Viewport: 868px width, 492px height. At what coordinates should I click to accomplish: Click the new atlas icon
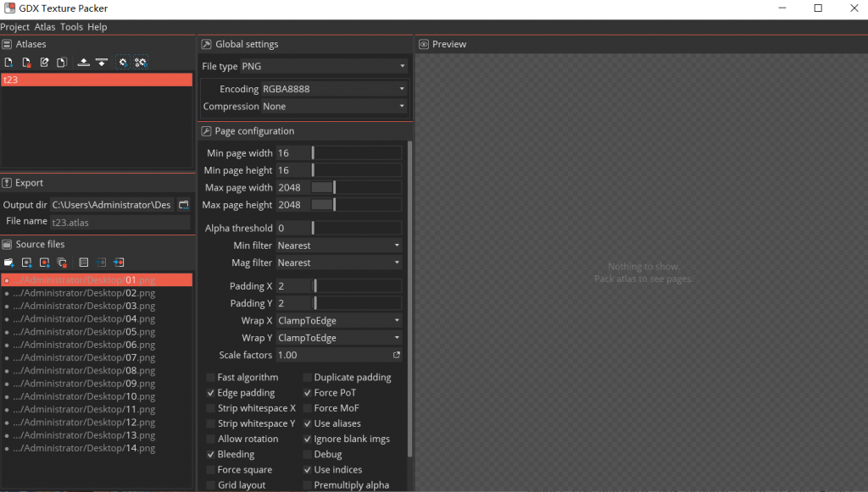tap(8, 63)
